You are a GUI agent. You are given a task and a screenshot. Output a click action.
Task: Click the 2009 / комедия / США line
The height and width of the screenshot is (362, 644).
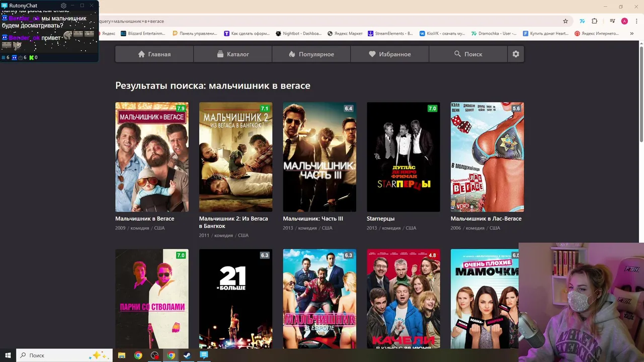click(140, 228)
